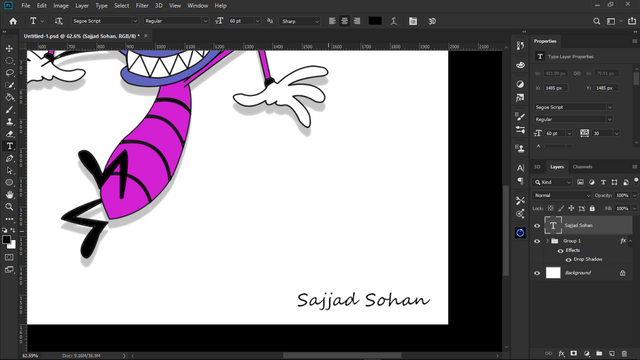Toggle the pixel layer filter
The height and width of the screenshot is (360, 640).
click(580, 182)
